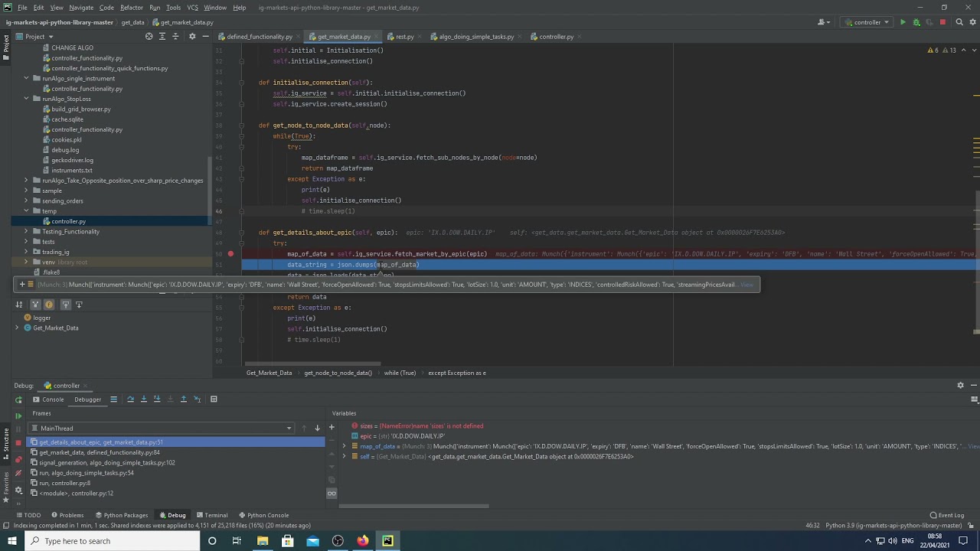Click the Evaluate Expression calculator icon
980x551 pixels.
click(x=214, y=399)
